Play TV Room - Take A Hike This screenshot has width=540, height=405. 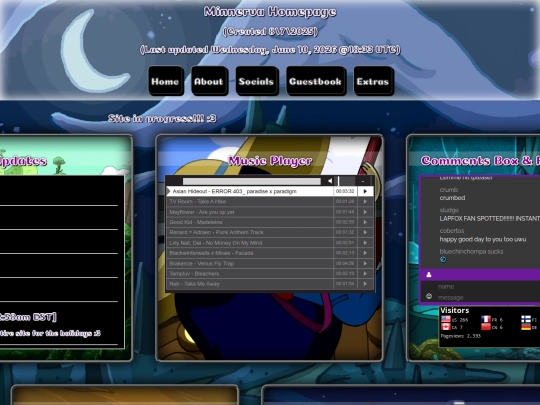(365, 201)
